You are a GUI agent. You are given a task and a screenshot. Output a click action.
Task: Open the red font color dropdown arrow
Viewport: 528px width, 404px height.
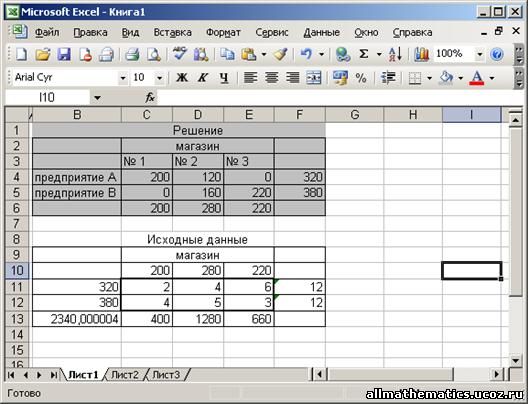492,78
